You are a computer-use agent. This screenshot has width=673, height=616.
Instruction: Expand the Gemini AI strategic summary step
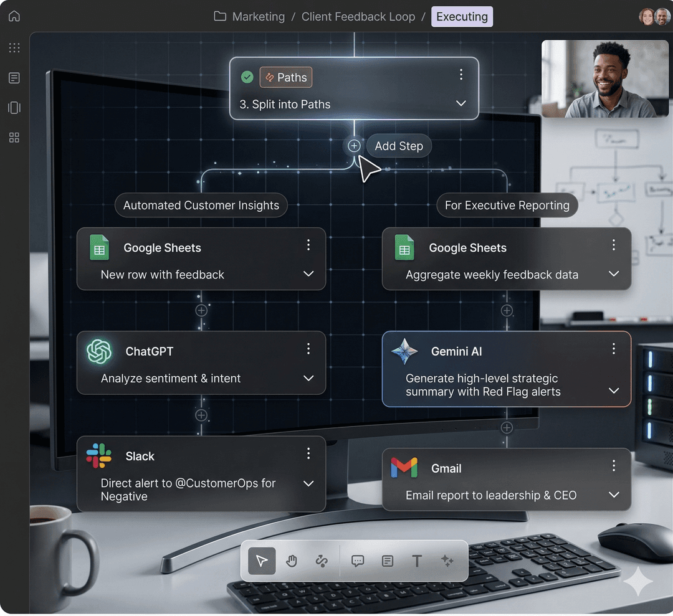(614, 391)
